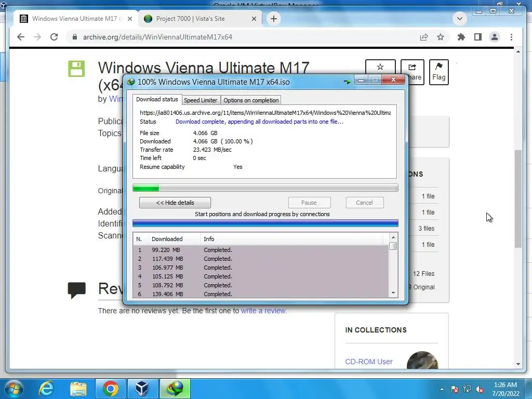Close the Windows Vienna Ultimate M17 tab

pos(129,19)
